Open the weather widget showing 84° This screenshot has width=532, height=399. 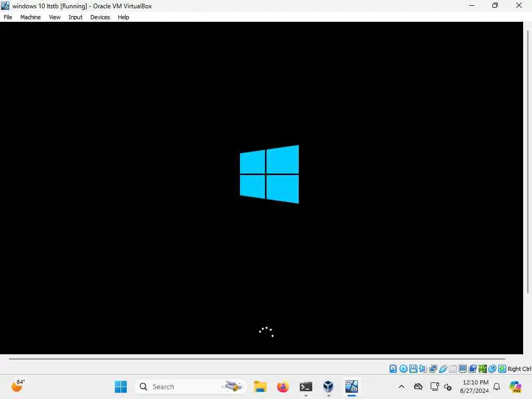(x=18, y=386)
